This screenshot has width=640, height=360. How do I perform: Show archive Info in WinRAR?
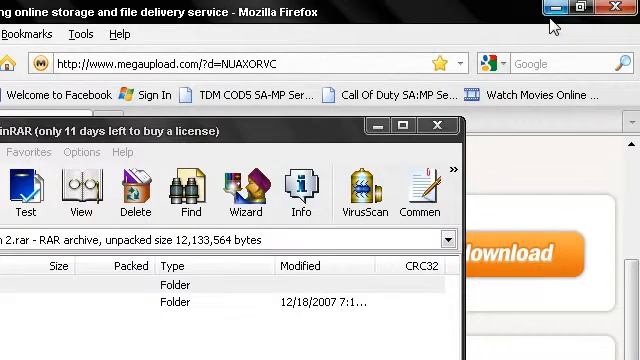[301, 193]
